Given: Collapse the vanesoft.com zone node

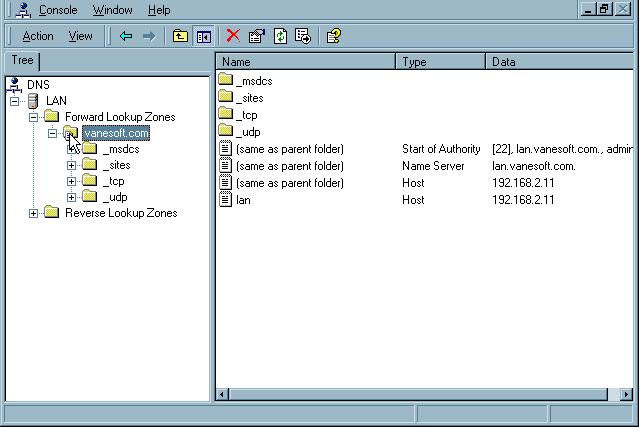Looking at the screenshot, I should pos(53,133).
